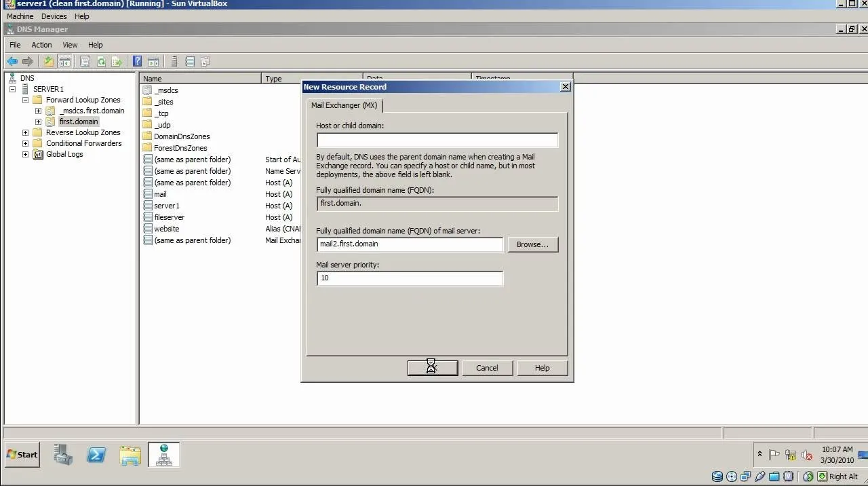The width and height of the screenshot is (868, 486).
Task: Open Windows Explorer folder icon on taskbar
Action: 130,455
